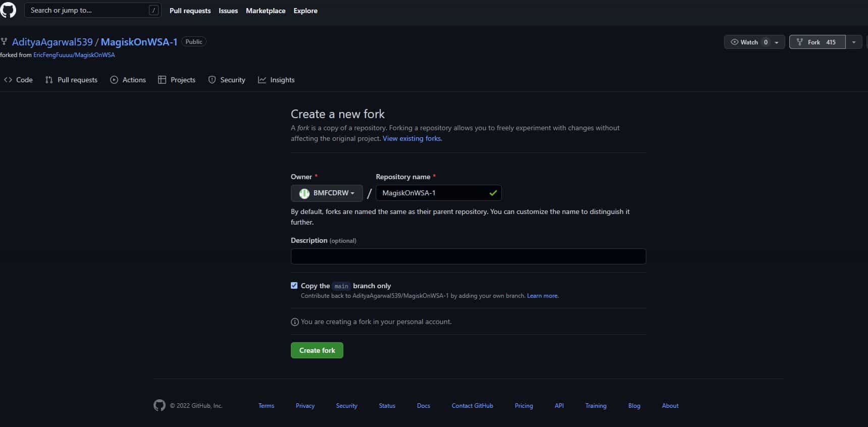868x427 pixels.
Task: Open the Blog footer link
Action: click(x=634, y=406)
